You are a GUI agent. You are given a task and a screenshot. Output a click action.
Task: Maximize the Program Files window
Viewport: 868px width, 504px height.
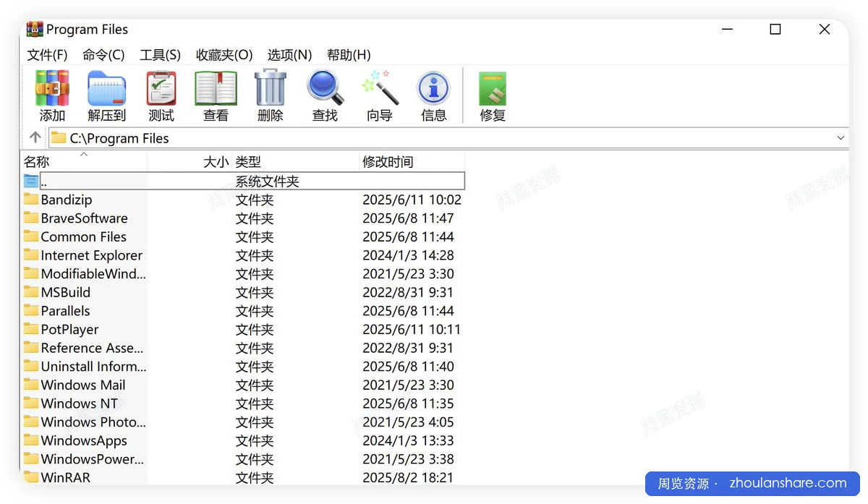tap(775, 29)
